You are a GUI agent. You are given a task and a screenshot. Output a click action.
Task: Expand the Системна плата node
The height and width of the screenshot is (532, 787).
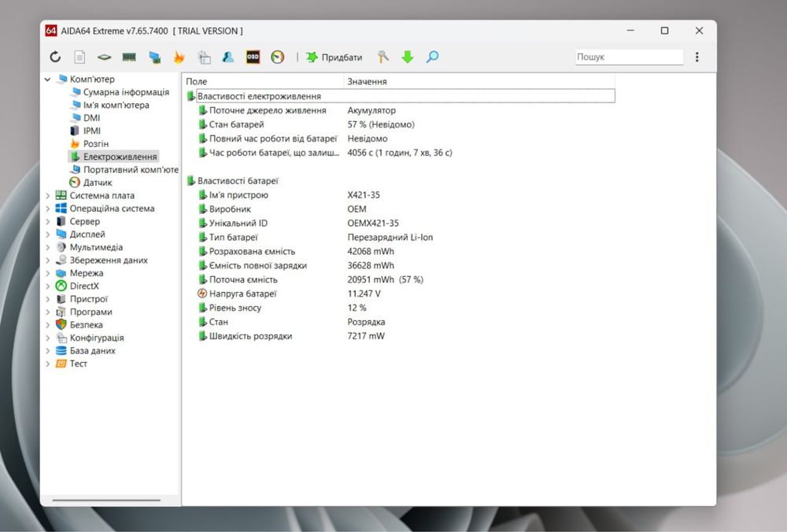coord(48,196)
